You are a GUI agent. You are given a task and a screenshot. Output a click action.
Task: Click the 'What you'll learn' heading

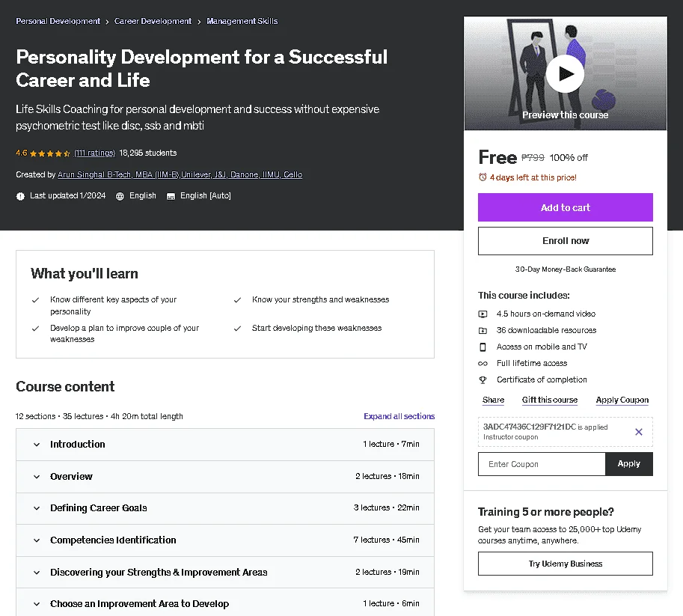pos(84,274)
